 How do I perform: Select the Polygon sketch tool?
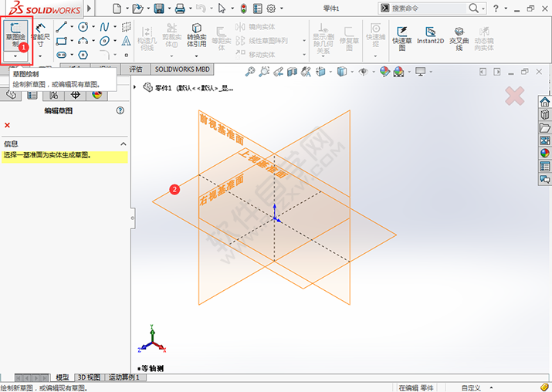[x=83, y=55]
